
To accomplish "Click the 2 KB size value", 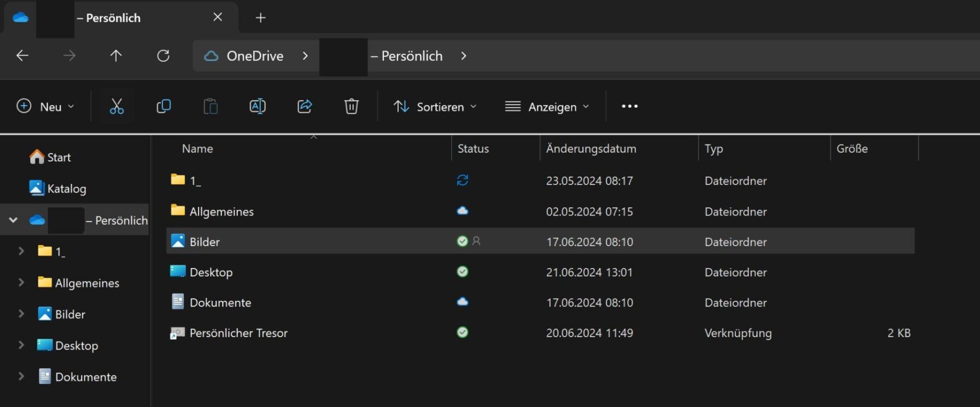I will tap(899, 333).
